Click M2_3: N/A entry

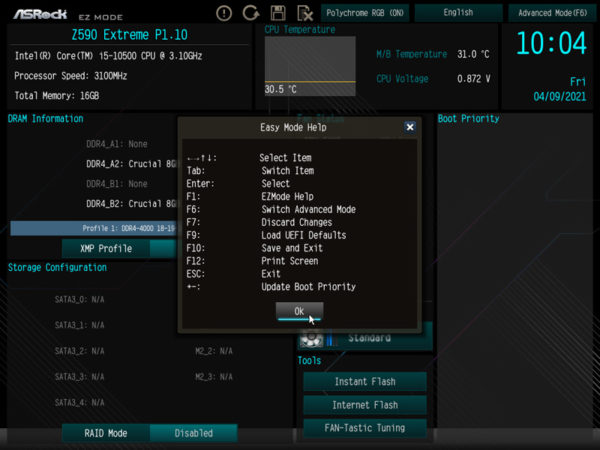click(x=214, y=377)
